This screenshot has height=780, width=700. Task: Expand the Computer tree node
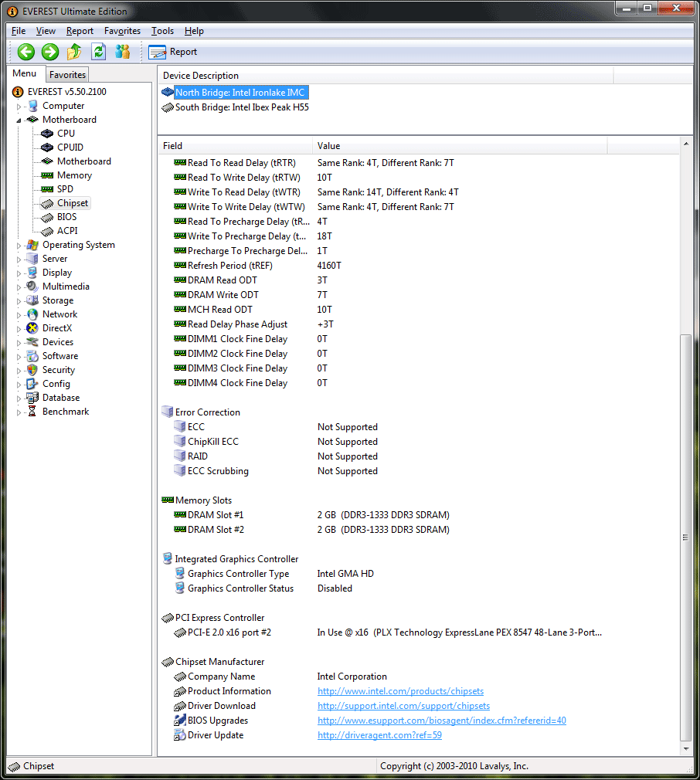pos(19,107)
